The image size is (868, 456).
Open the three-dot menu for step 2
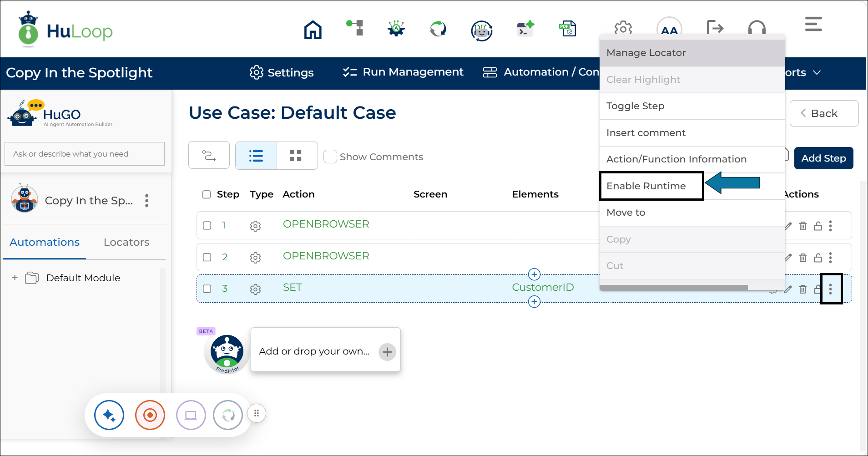click(830, 258)
